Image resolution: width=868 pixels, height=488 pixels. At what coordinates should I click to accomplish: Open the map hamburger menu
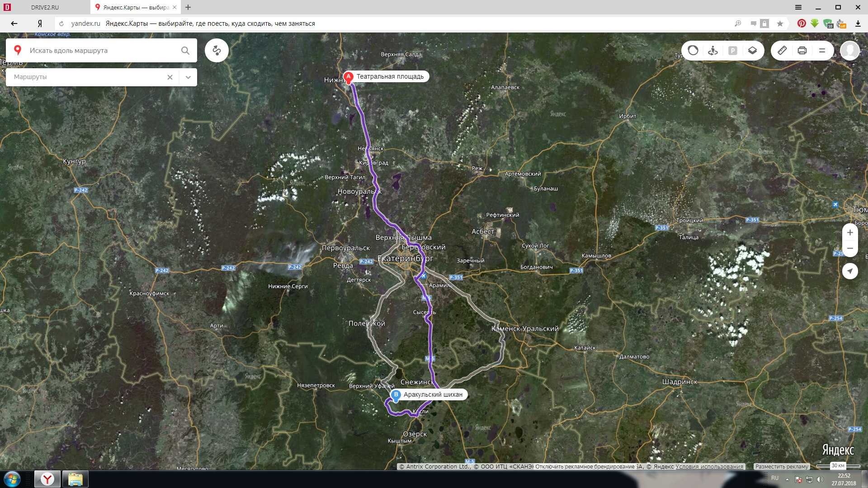click(822, 51)
